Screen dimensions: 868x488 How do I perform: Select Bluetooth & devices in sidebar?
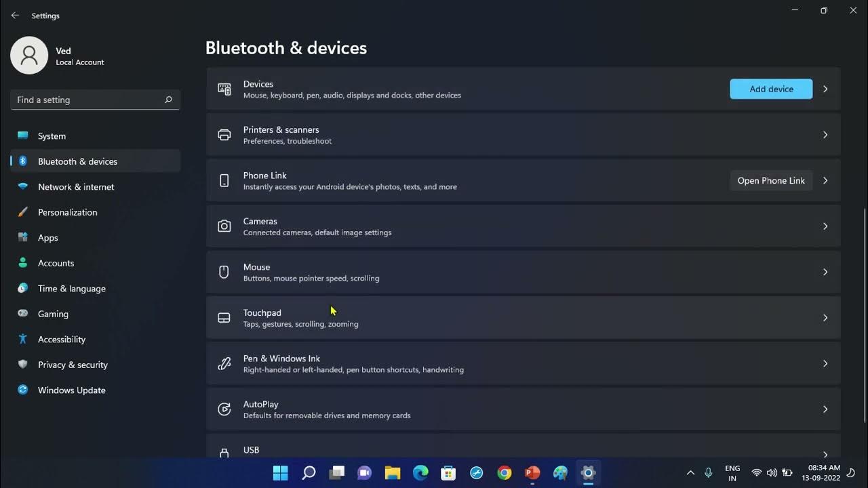tap(95, 161)
